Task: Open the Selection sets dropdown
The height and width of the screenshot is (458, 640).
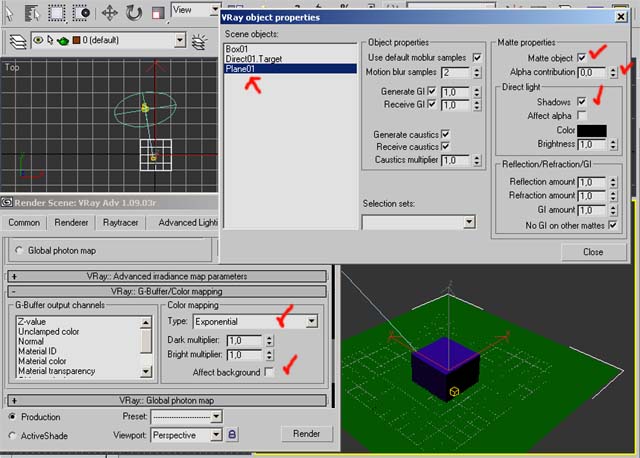Action: coord(469,222)
